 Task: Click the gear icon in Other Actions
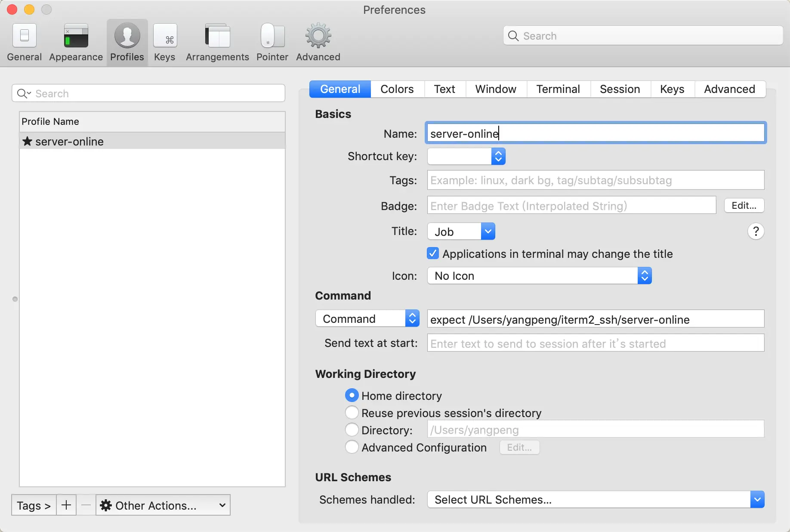[x=106, y=505]
